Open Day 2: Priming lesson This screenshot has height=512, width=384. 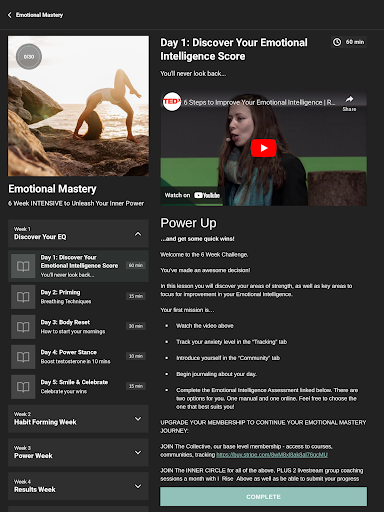78,297
